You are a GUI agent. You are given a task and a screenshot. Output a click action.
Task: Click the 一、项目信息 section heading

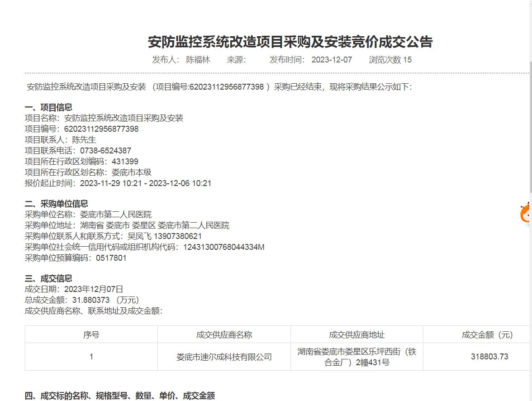[x=48, y=107]
